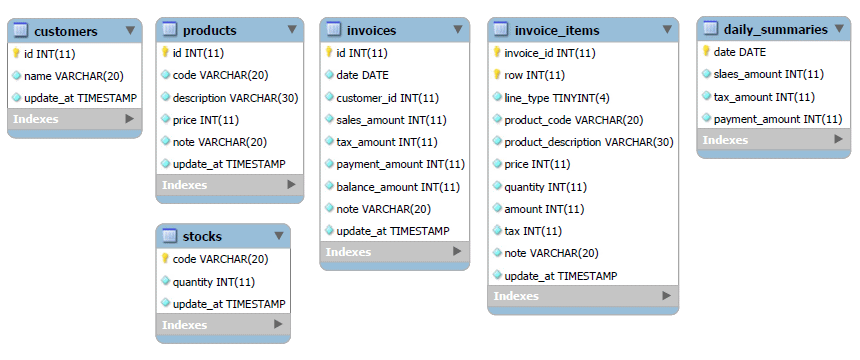
Task: Select the stocks table title
Action: [x=202, y=237]
